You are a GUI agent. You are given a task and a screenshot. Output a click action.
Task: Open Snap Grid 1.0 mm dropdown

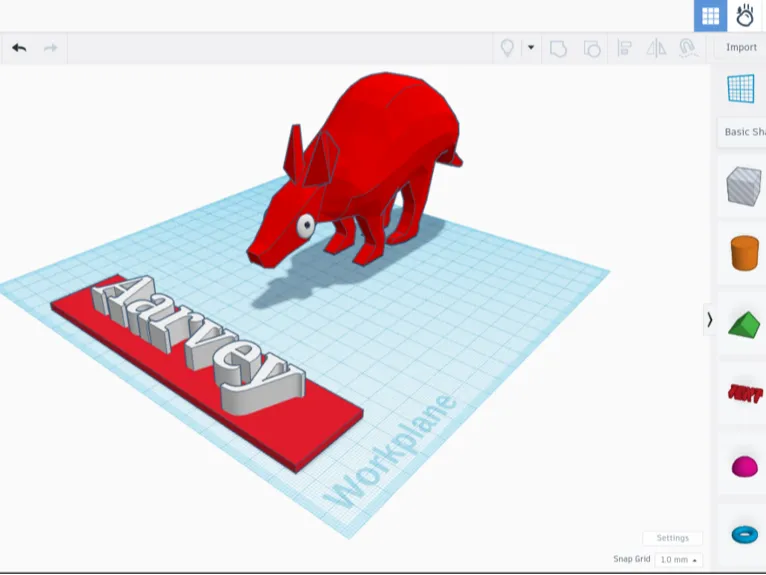click(x=679, y=559)
